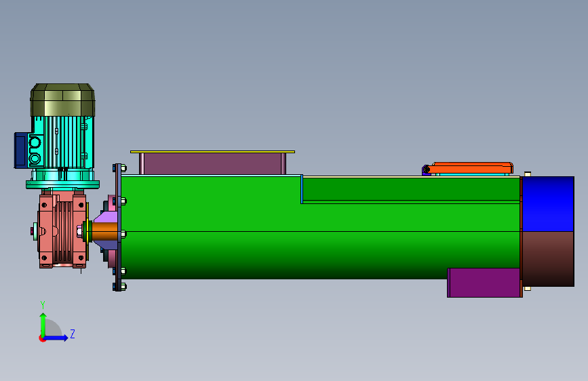Select the bright blue end block
Image resolution: width=588 pixels, height=381 pixels.
pyautogui.click(x=548, y=203)
